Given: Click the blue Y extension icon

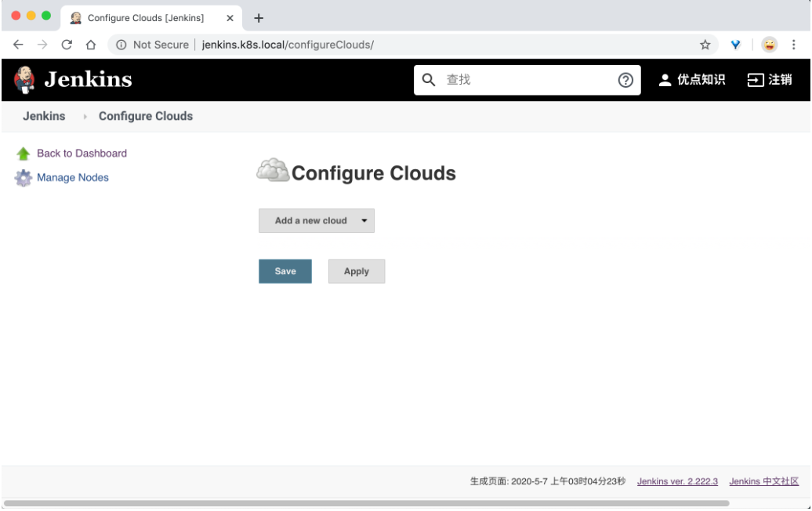Looking at the screenshot, I should [x=735, y=45].
